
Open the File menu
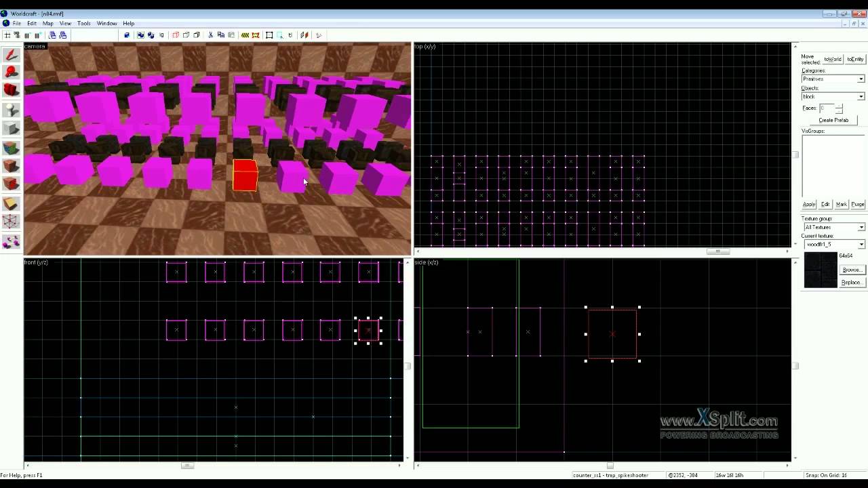(x=16, y=23)
